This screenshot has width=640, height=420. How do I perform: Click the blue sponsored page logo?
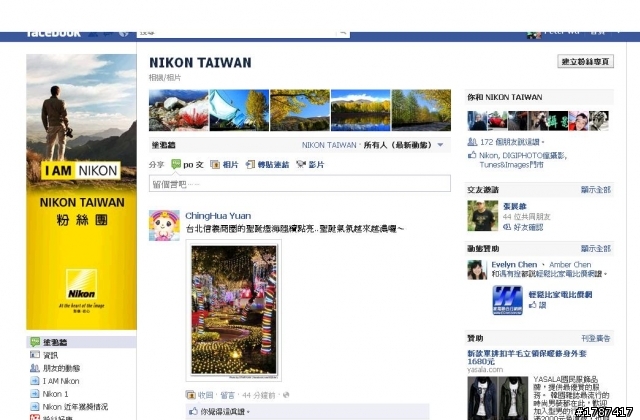click(507, 300)
